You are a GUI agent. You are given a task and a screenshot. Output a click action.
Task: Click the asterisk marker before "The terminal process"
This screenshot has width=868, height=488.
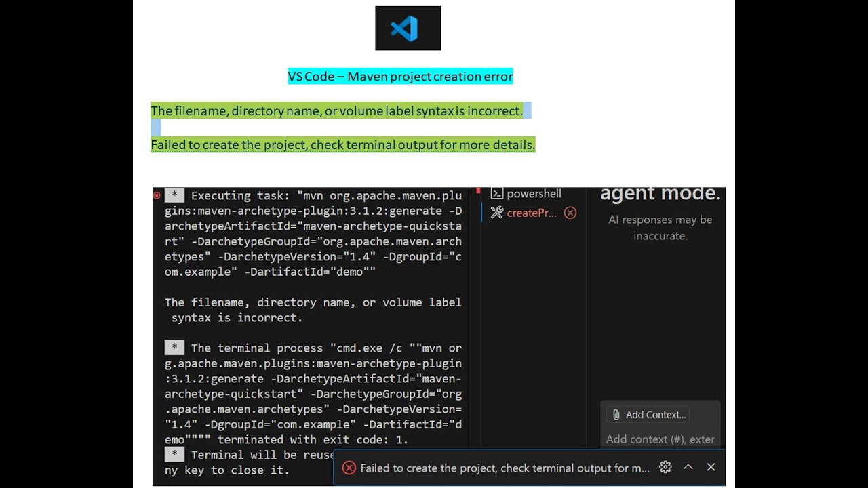174,348
